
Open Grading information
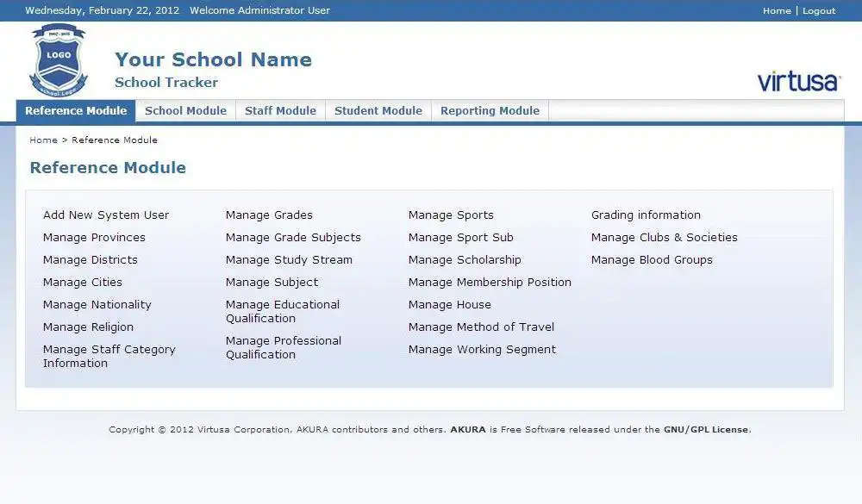coord(646,215)
